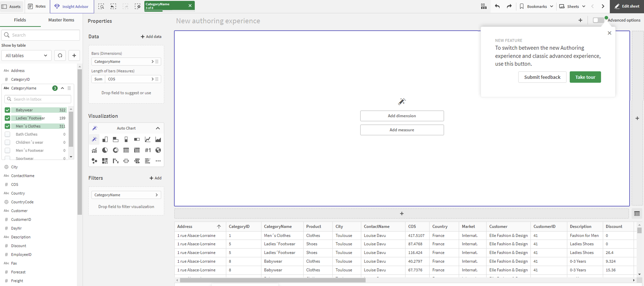The height and width of the screenshot is (286, 644).
Task: Toggle Babywear category checkbox
Action: [x=7, y=110]
